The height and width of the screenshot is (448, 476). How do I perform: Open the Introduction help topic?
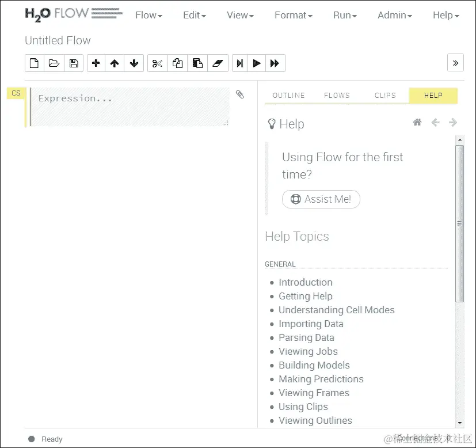pos(306,282)
